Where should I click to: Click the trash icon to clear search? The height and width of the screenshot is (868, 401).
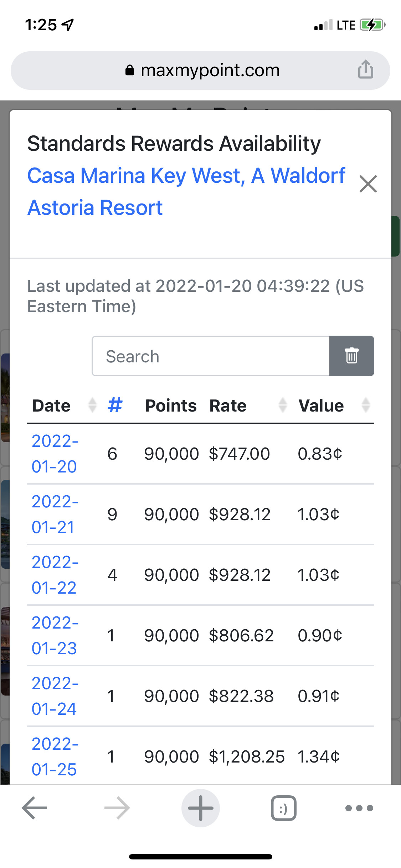351,356
